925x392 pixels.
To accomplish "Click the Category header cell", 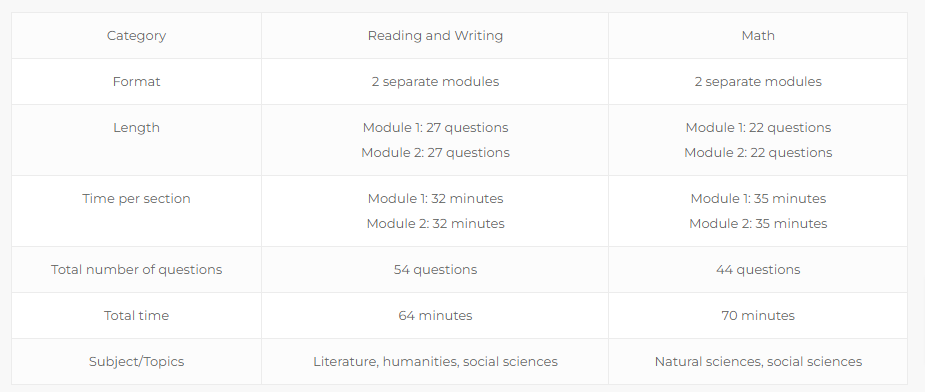I will click(x=136, y=35).
